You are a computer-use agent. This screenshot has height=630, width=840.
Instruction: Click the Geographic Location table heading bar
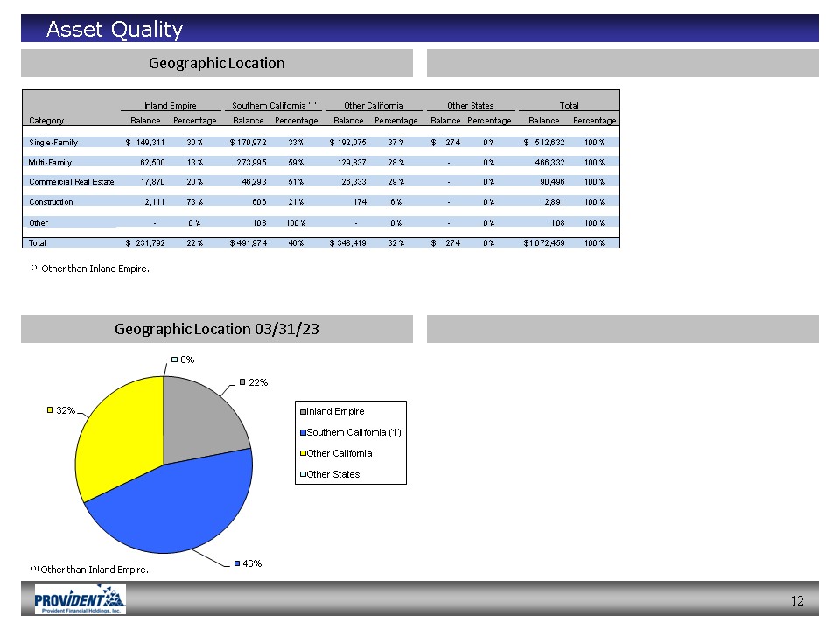(x=216, y=63)
